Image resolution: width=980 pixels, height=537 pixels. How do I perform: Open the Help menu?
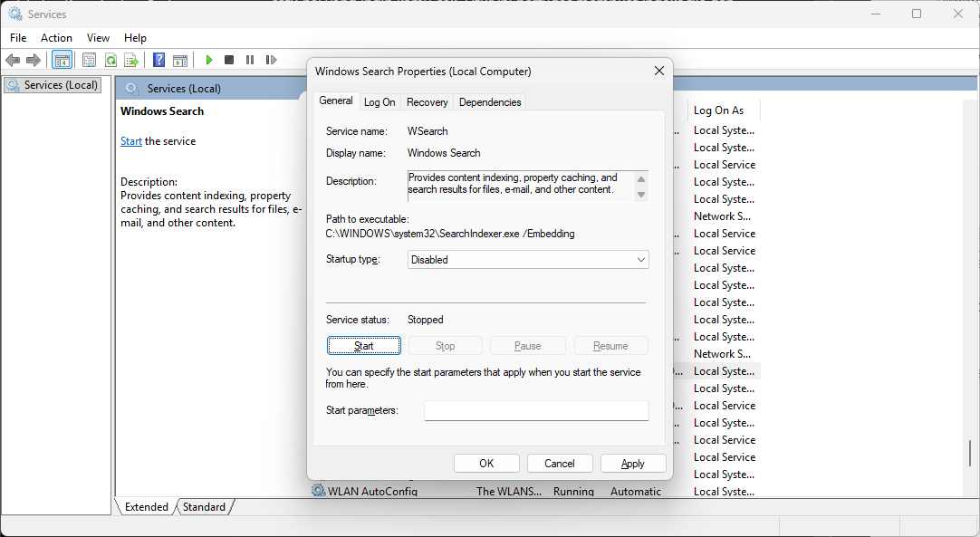[135, 37]
